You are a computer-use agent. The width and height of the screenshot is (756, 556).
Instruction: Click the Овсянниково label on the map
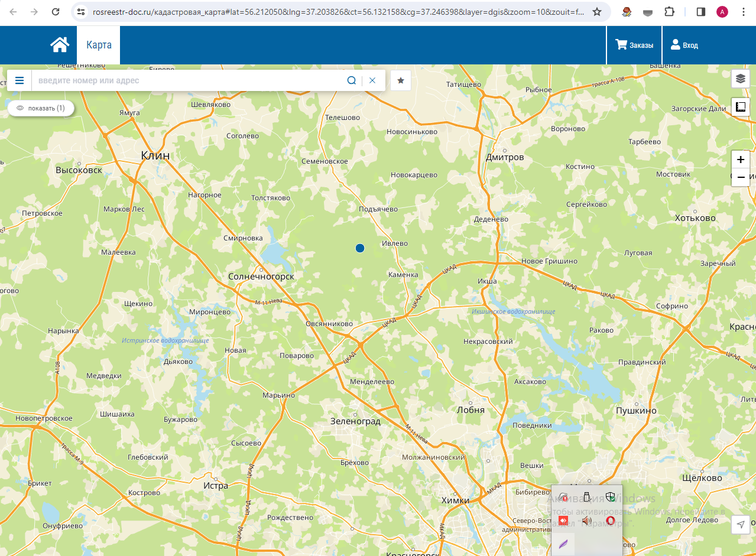click(x=329, y=324)
